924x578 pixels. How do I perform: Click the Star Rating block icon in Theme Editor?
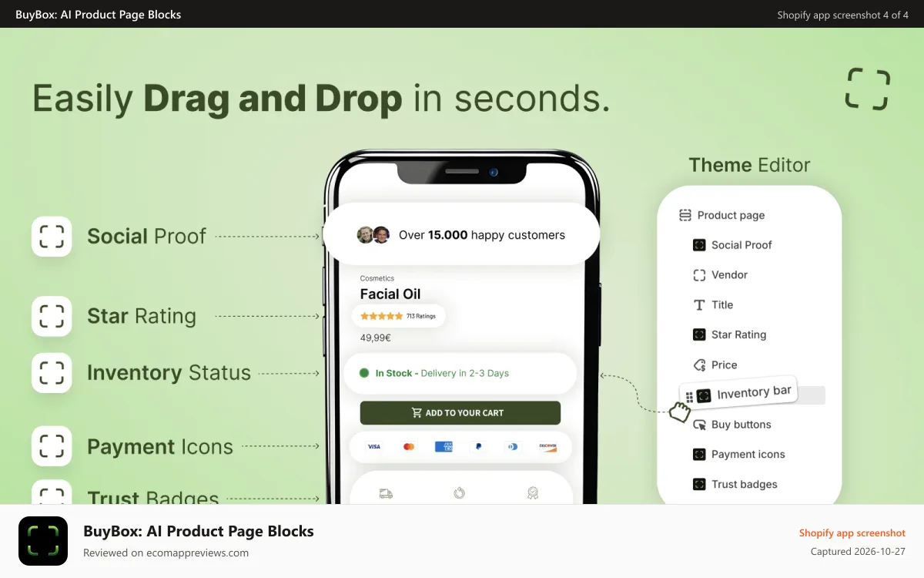point(699,334)
